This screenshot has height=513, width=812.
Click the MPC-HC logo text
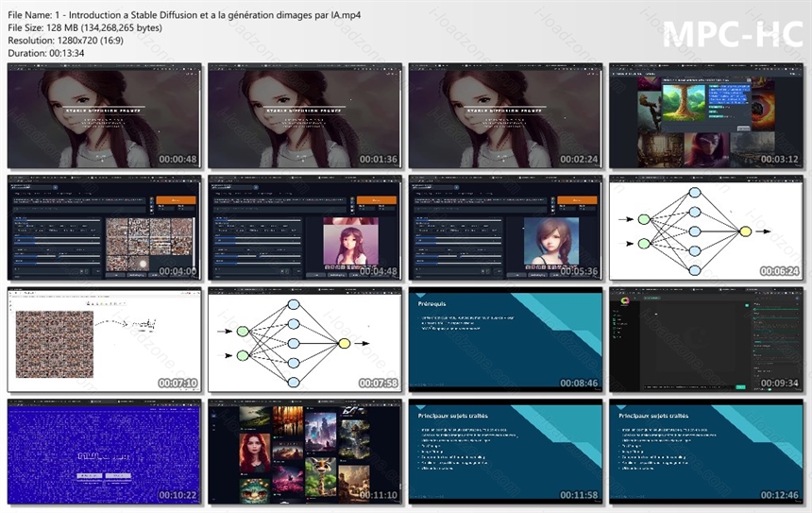point(733,34)
